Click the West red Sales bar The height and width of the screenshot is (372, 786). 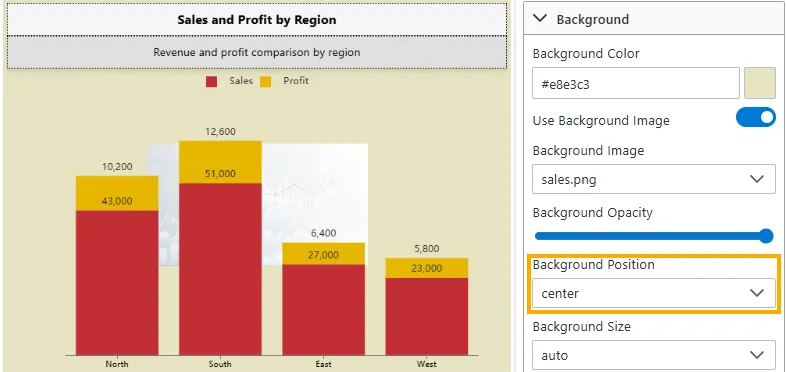coord(427,316)
